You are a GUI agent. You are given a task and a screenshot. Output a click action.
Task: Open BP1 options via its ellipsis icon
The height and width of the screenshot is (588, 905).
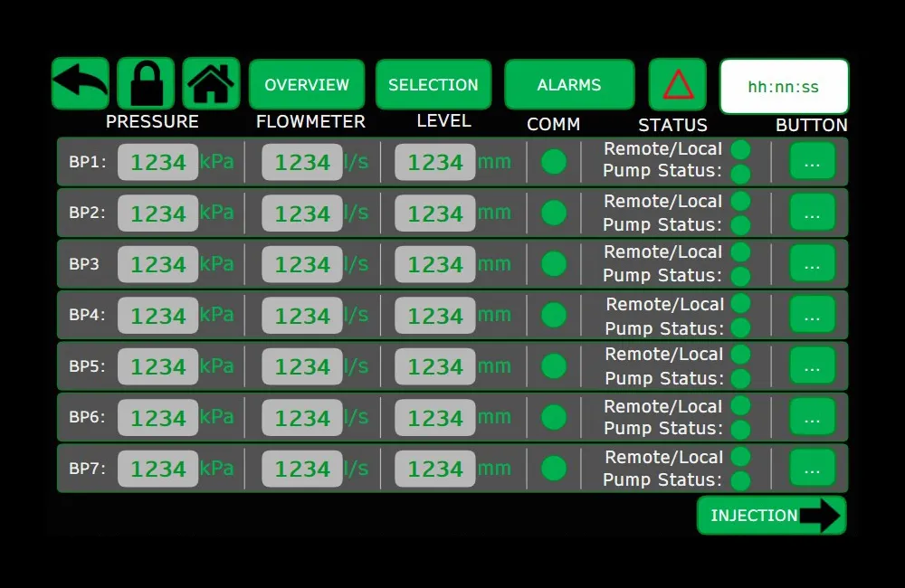811,161
